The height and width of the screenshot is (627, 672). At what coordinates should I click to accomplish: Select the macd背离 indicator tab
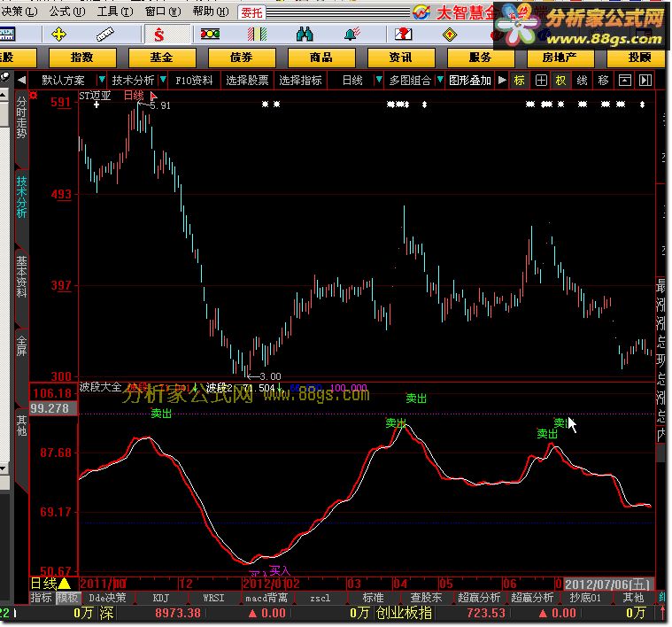point(266,598)
